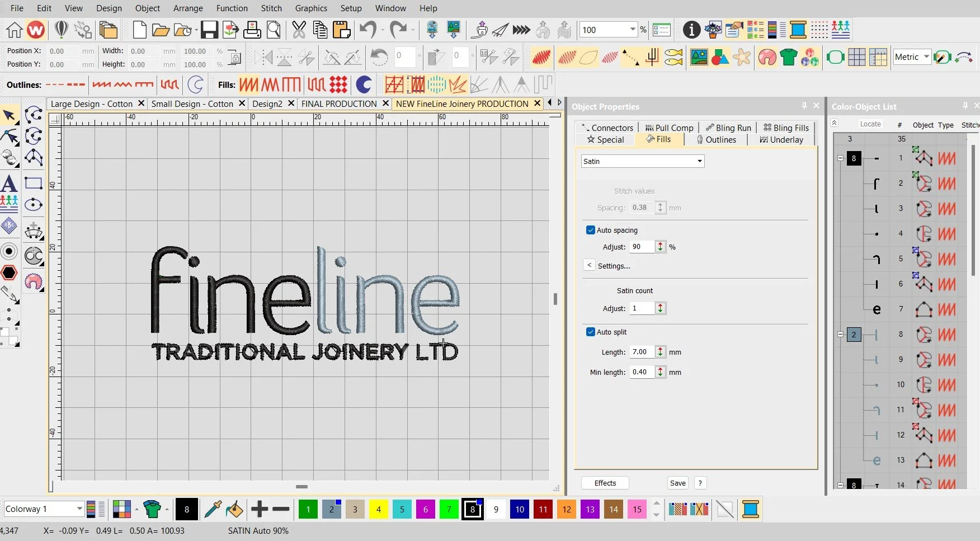
Task: Click the hoop icon at color bar end
Action: [751, 509]
